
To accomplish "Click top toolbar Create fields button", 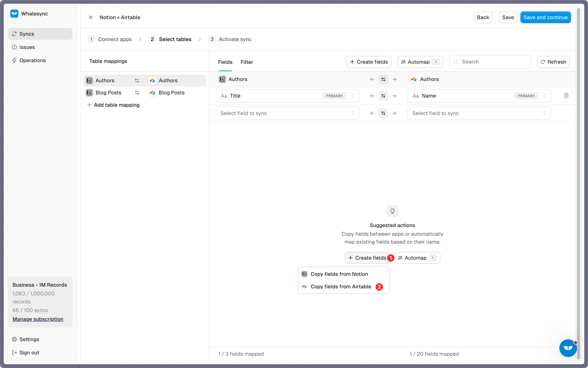I will tap(369, 62).
